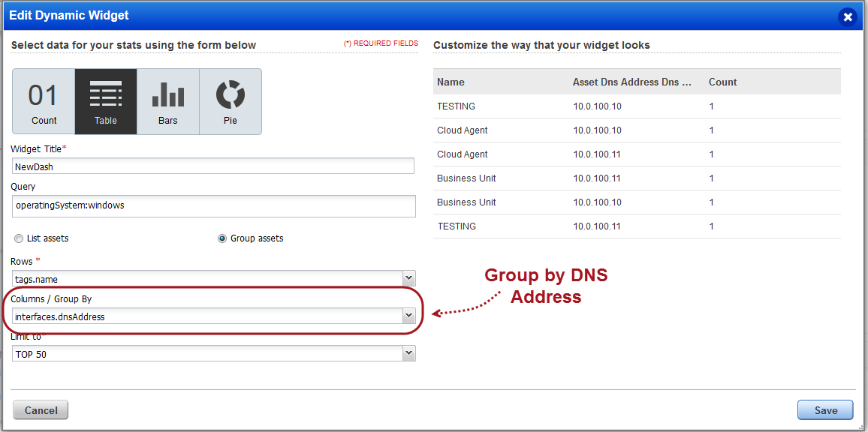Screen dimensions: 868x432
Task: Click Business Unit in the 10.0.100.10 row
Action: [466, 202]
